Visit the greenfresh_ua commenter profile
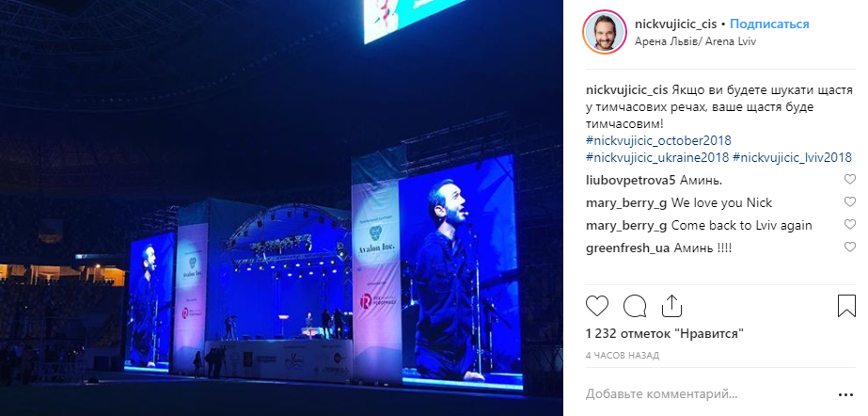868x416 pixels. coord(628,248)
